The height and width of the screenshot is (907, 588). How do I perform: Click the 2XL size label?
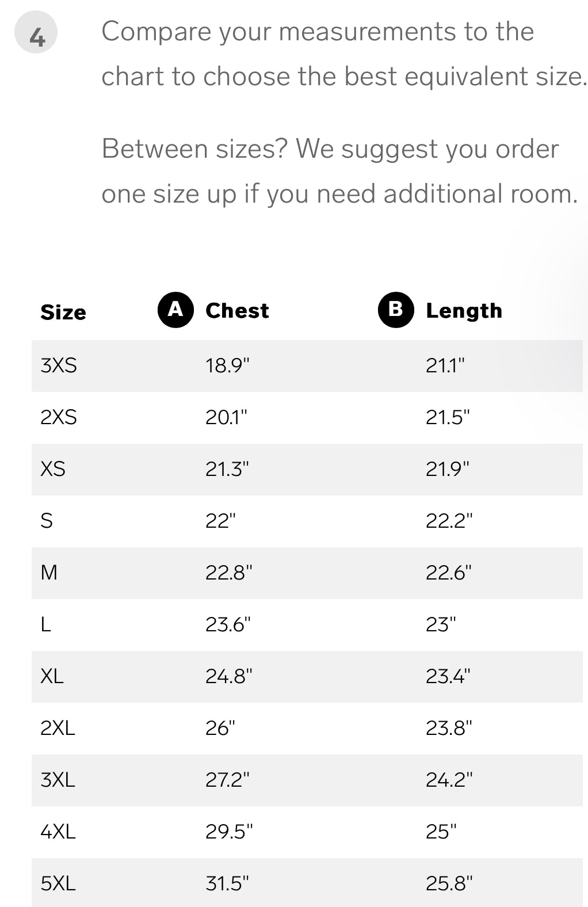tap(58, 728)
